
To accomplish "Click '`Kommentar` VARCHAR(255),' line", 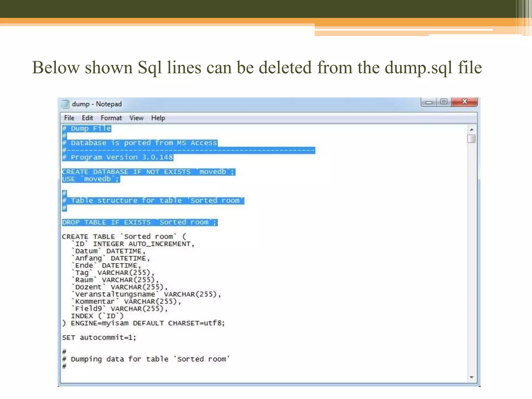I will pyautogui.click(x=126, y=302).
